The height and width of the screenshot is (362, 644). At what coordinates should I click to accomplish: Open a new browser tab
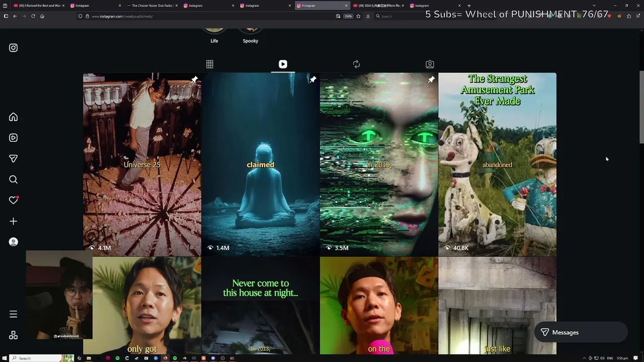(x=469, y=6)
